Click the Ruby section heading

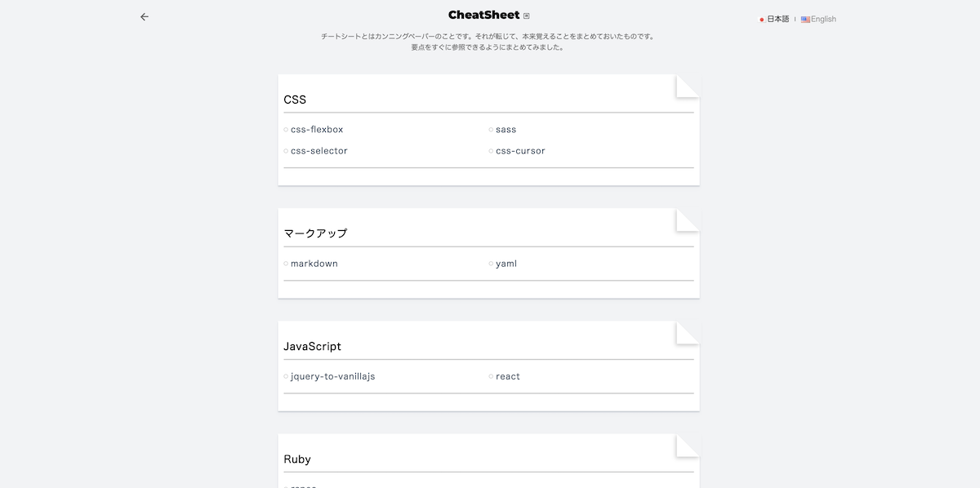pos(298,459)
